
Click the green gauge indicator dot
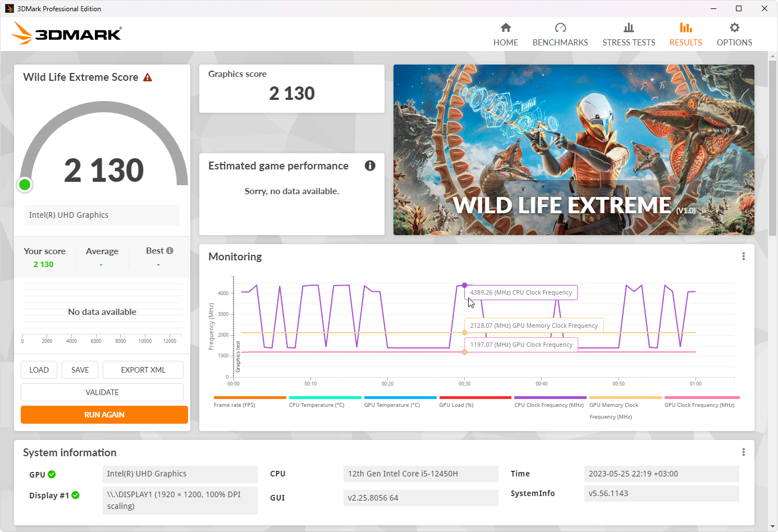pyautogui.click(x=25, y=185)
